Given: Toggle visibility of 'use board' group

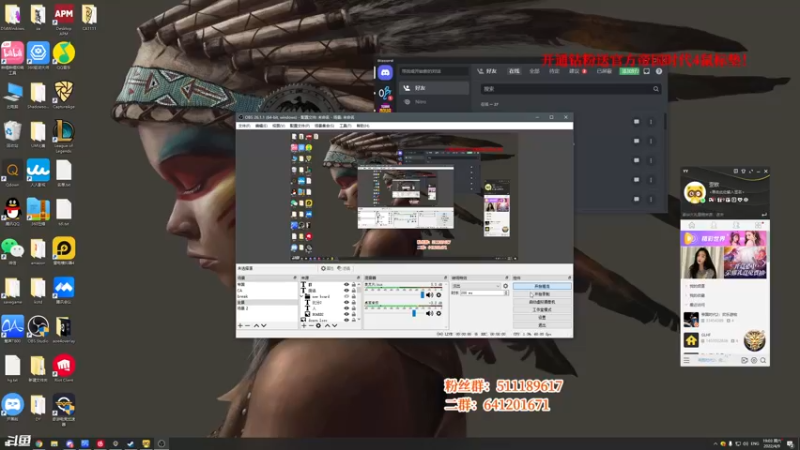Looking at the screenshot, I should click(x=346, y=296).
